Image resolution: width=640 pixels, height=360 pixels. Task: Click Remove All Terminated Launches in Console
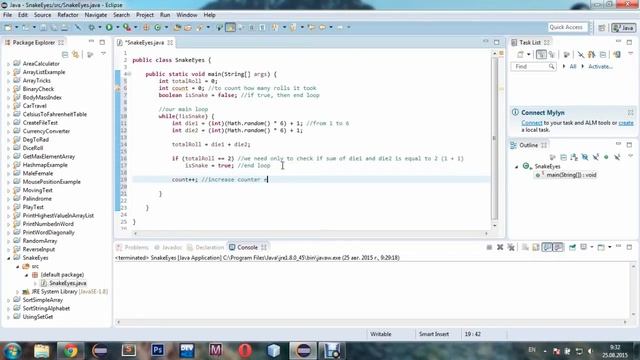(511, 247)
